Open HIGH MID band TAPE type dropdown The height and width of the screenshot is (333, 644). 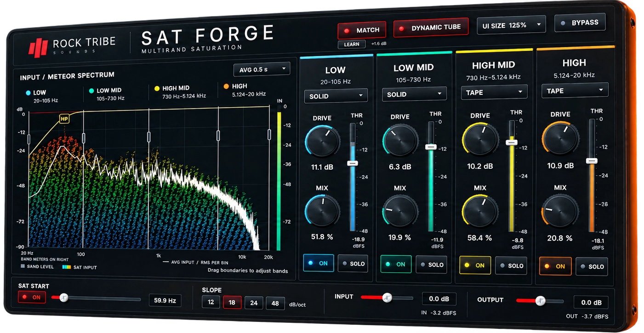tap(494, 92)
